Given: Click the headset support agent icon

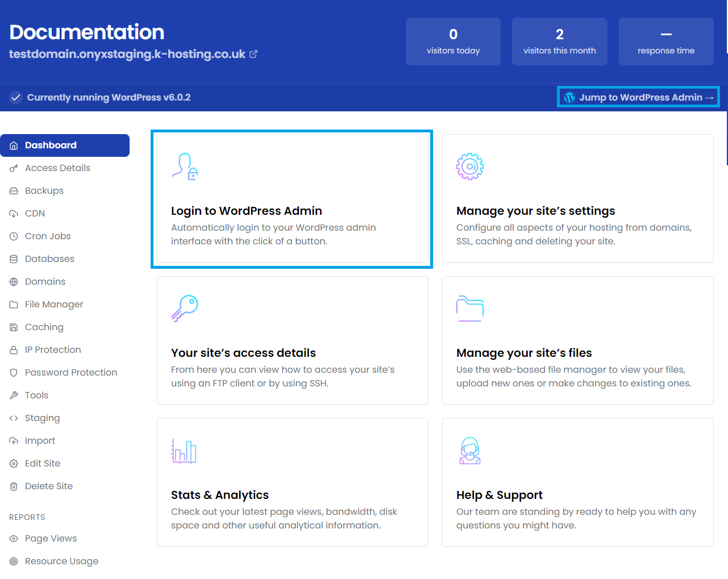Looking at the screenshot, I should click(x=470, y=451).
